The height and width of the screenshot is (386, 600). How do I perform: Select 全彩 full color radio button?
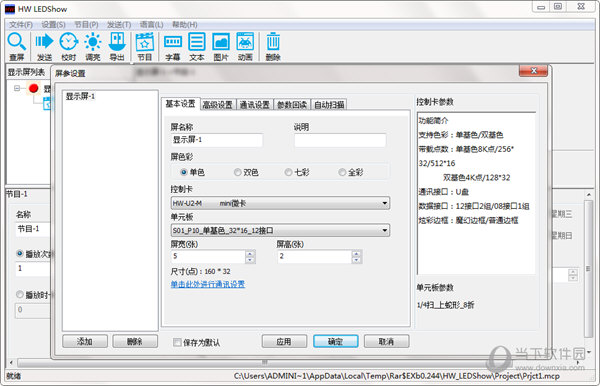coord(342,172)
